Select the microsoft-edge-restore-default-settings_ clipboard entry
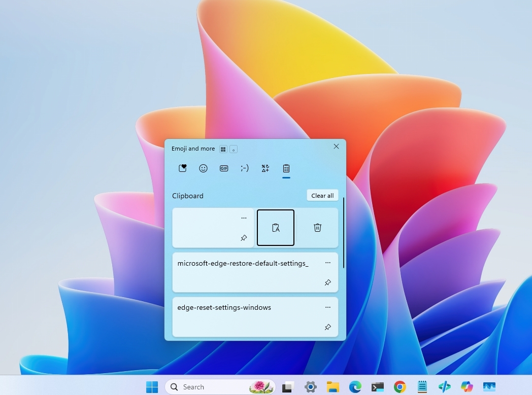 [x=255, y=272]
